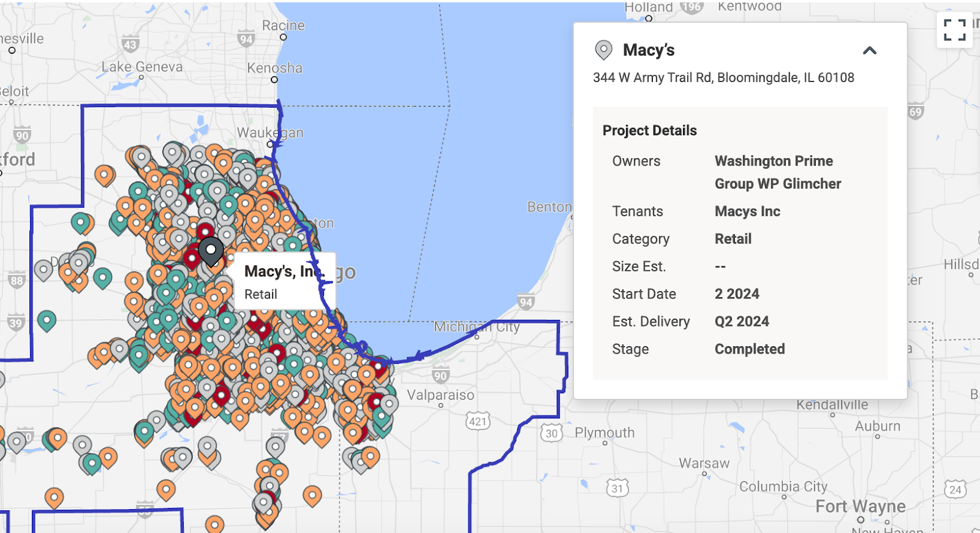980x533 pixels.
Task: Click Interstate 69 shield right of panel
Action: point(915,112)
